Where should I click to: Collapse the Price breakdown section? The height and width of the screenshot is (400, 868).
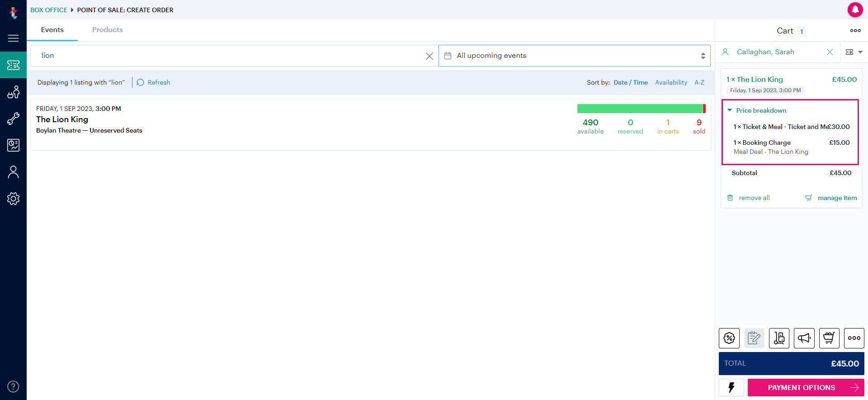pyautogui.click(x=757, y=110)
